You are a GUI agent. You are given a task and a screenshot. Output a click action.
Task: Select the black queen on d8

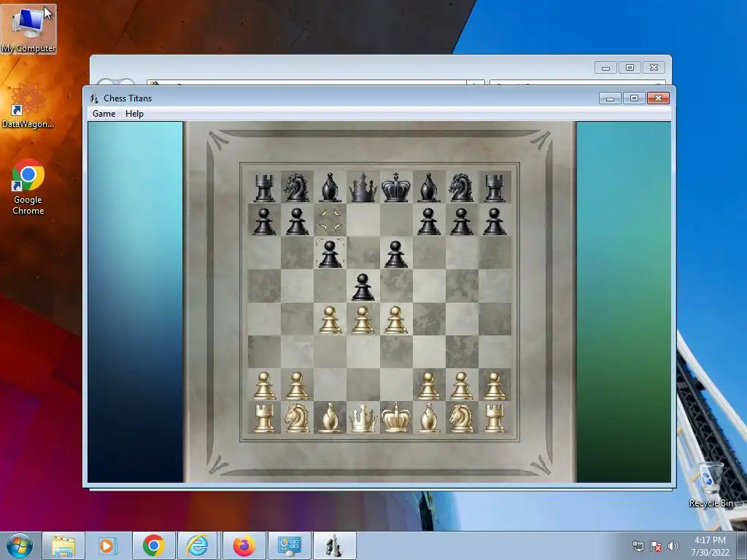click(363, 187)
